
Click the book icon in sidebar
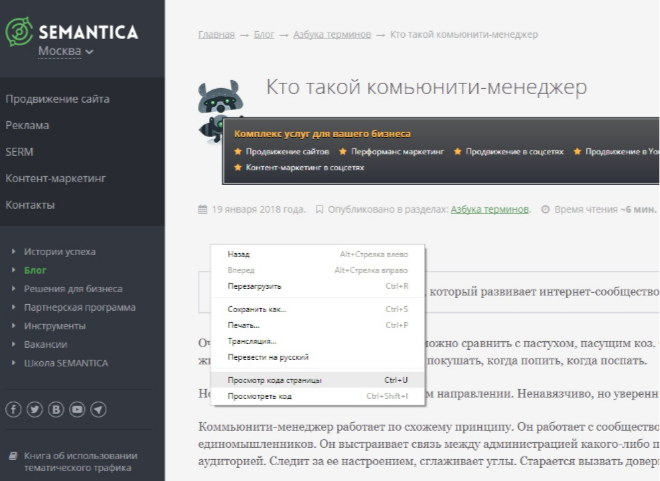click(13, 456)
